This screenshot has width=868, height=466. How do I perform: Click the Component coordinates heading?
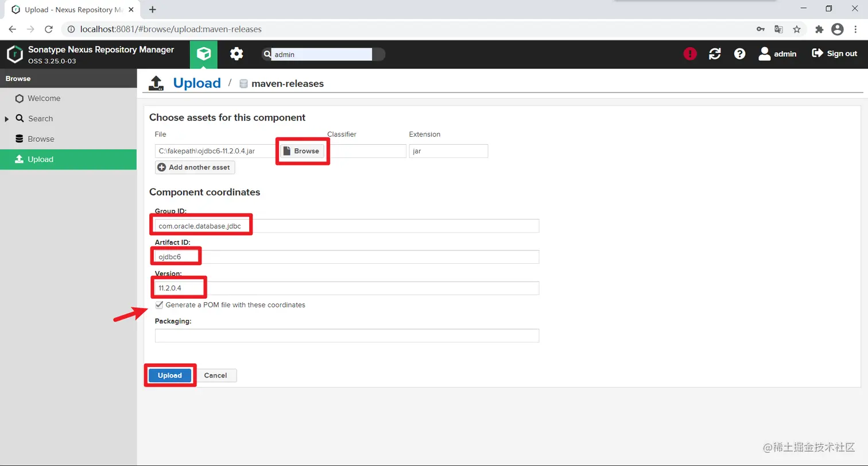click(204, 192)
